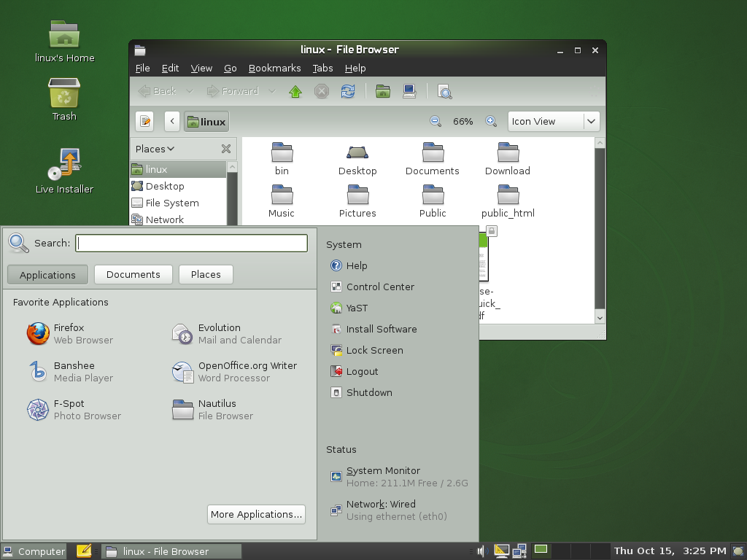Open the Home folder toolbar icon
Viewport: 747px width, 560px height.
383,91
